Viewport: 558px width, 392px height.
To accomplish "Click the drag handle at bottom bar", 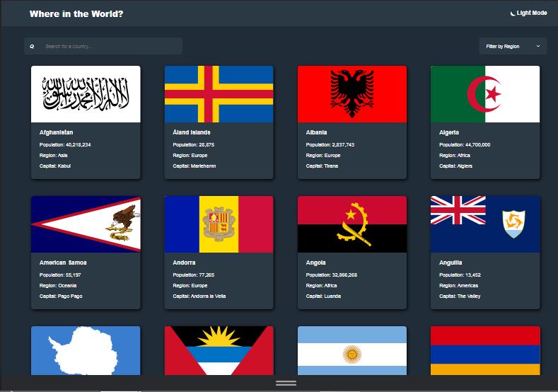I will pyautogui.click(x=286, y=383).
